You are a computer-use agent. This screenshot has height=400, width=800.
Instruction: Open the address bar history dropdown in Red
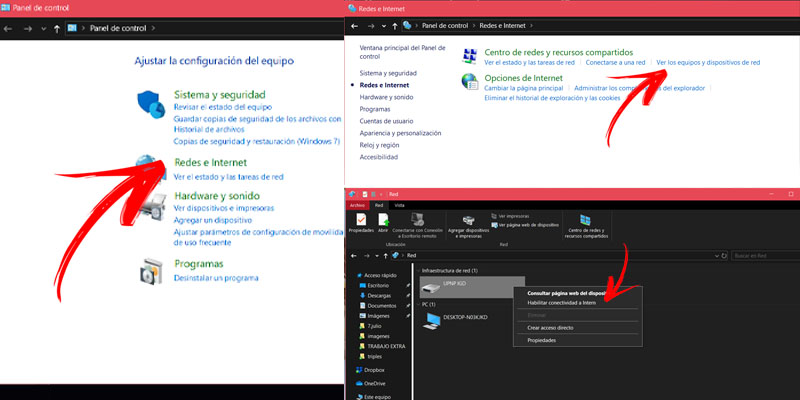716,256
